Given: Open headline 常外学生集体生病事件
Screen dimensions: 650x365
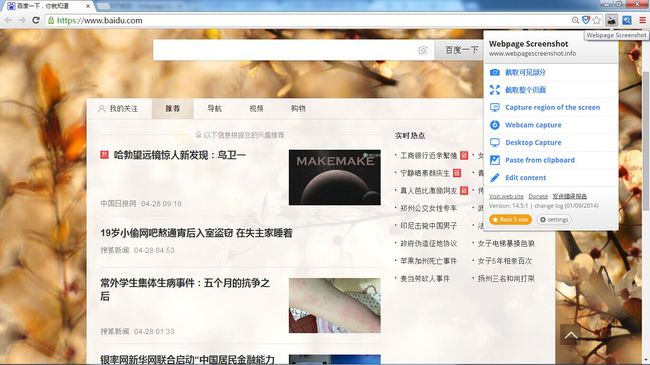Looking at the screenshot, I should [x=185, y=290].
